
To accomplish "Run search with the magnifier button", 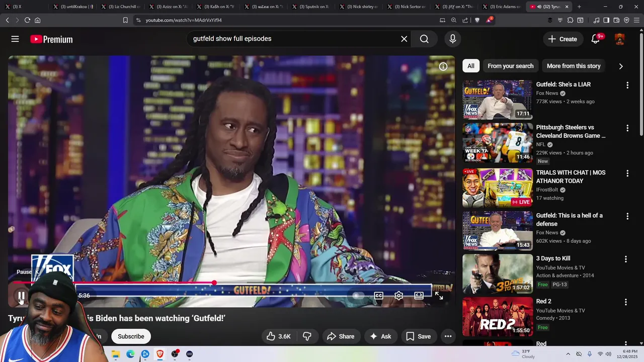I will point(424,39).
